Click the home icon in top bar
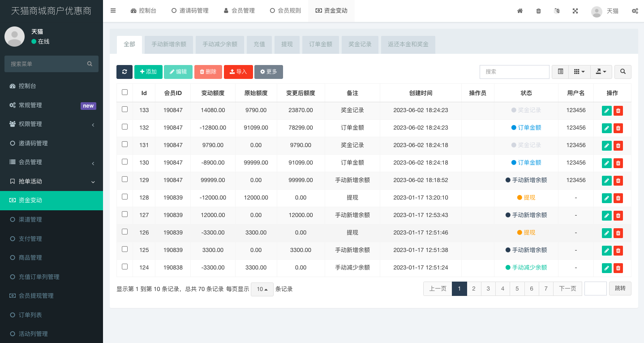Viewport: 644px width, 343px height. tap(520, 11)
